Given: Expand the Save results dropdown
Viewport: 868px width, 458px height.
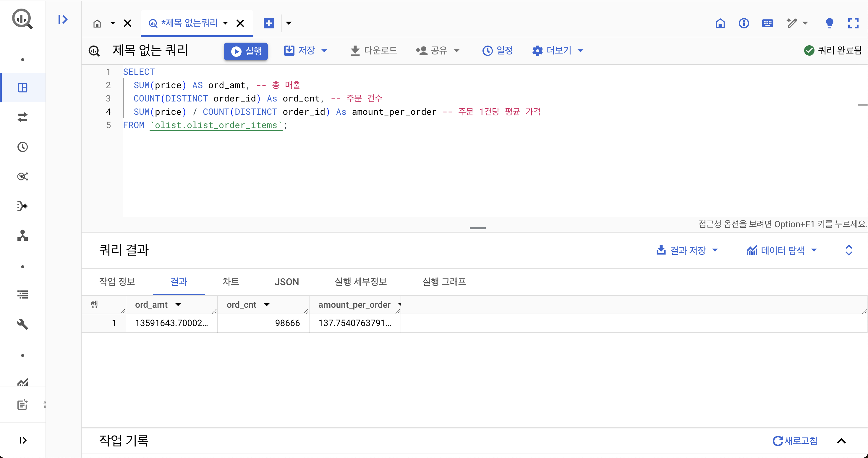Looking at the screenshot, I should tap(687, 250).
